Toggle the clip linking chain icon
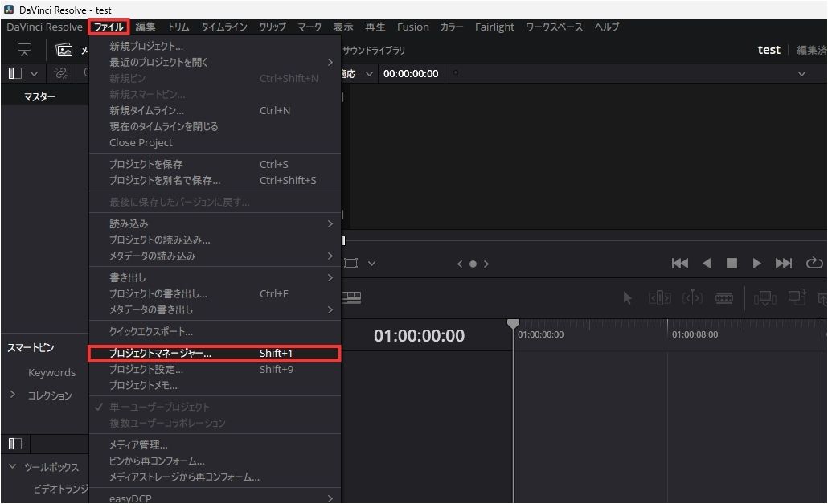This screenshot has width=828, height=504. (60, 72)
